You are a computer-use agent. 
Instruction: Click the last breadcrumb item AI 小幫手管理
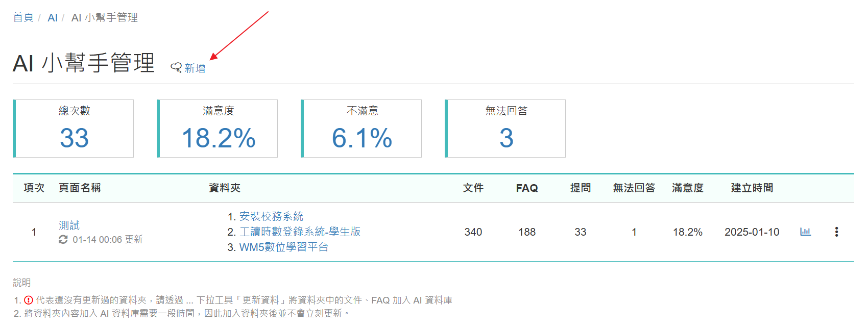[105, 18]
